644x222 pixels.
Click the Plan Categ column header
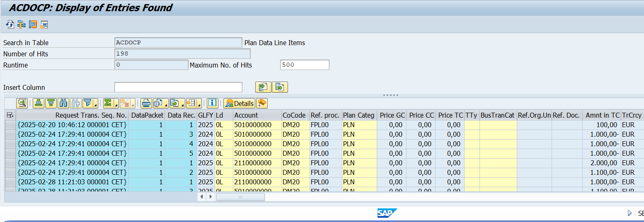click(359, 115)
